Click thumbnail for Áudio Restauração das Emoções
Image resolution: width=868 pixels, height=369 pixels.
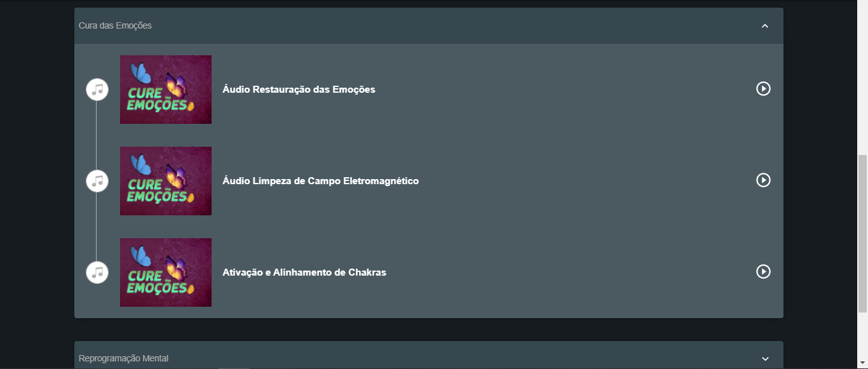166,90
